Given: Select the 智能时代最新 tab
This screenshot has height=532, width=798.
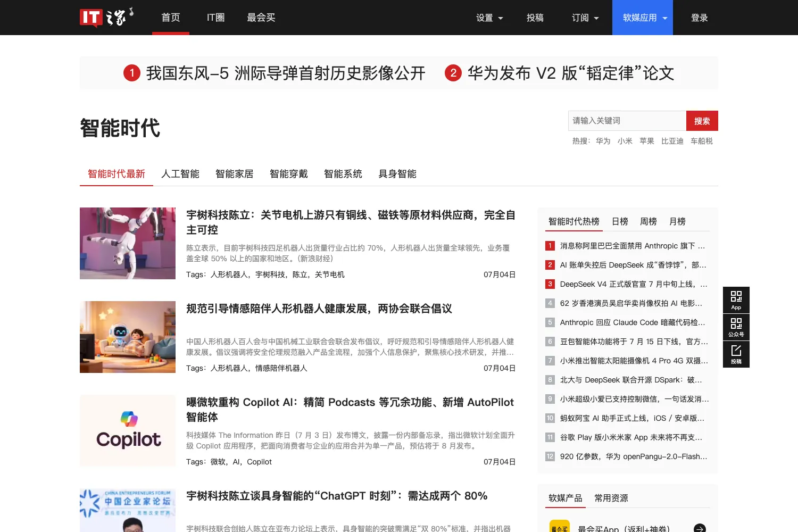Looking at the screenshot, I should coord(117,174).
